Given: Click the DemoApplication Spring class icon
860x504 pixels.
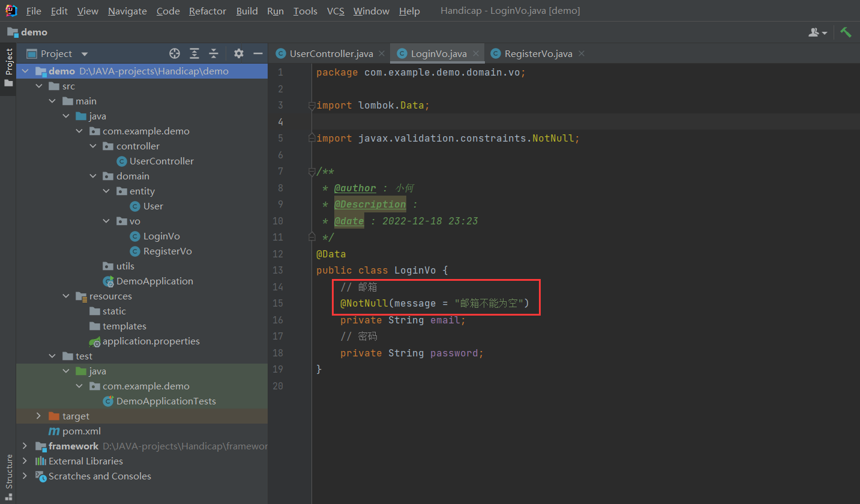Looking at the screenshot, I should (x=108, y=281).
